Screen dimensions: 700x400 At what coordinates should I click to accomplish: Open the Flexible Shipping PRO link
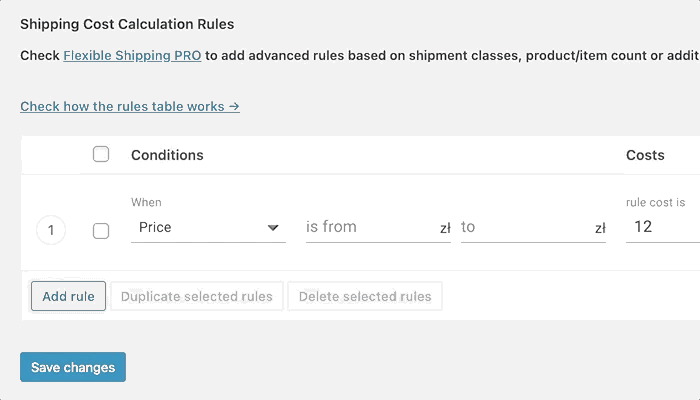(132, 56)
